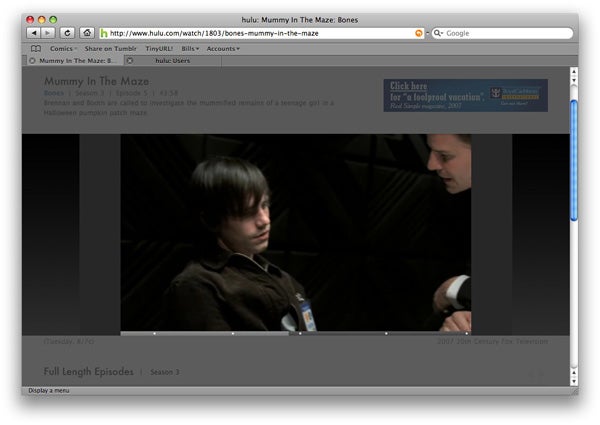Click the Share on Tumblr bookmark
The width and height of the screenshot is (600, 425).
click(110, 49)
